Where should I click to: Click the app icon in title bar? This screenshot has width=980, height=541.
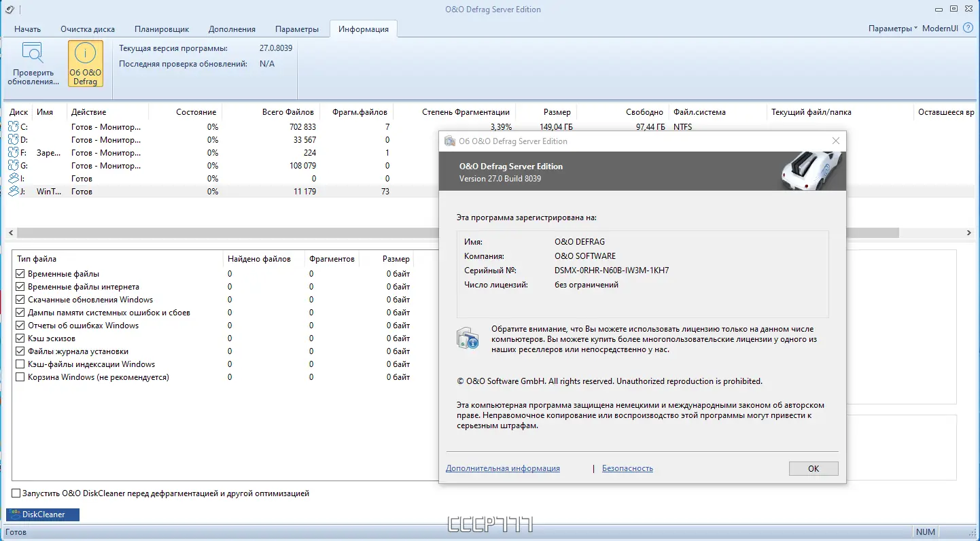[x=9, y=10]
